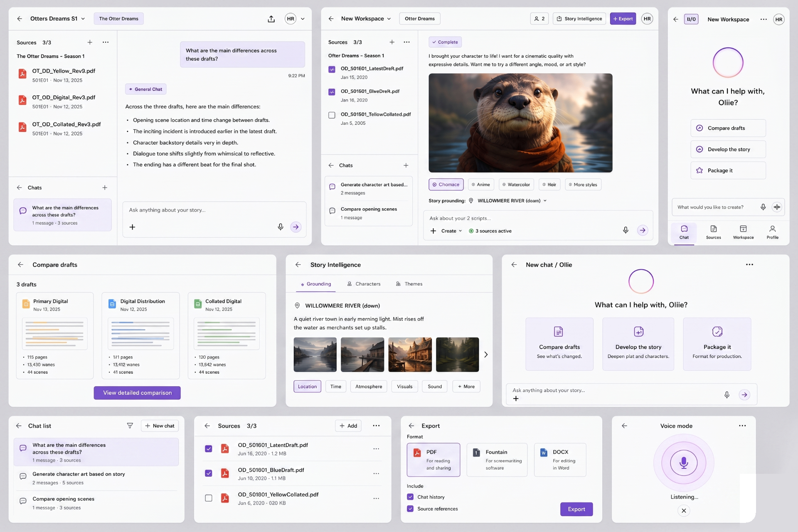More options for OD_501801_YellowCollated.pdf row
This screenshot has width=798, height=532.
pyautogui.click(x=376, y=498)
